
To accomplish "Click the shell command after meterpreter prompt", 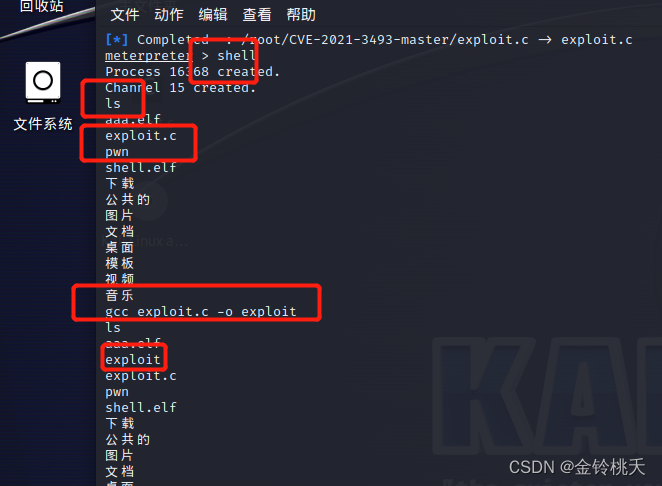I will pyautogui.click(x=236, y=55).
